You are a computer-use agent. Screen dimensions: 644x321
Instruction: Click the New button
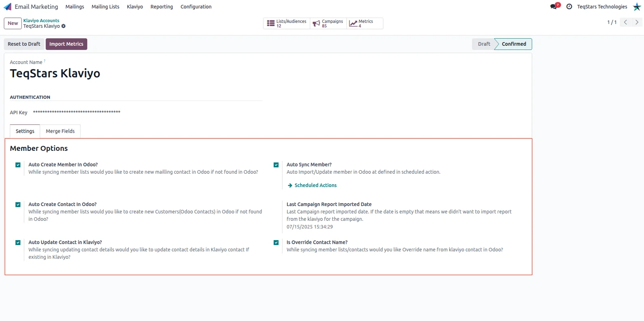click(x=13, y=23)
